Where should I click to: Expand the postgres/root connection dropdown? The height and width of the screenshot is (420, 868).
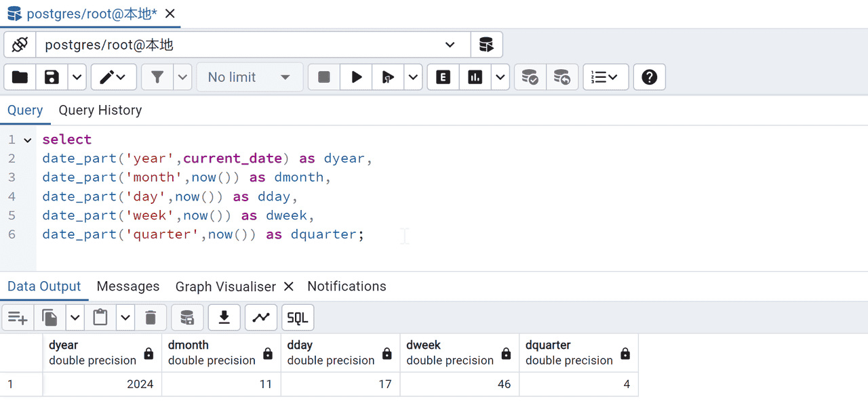pos(450,45)
